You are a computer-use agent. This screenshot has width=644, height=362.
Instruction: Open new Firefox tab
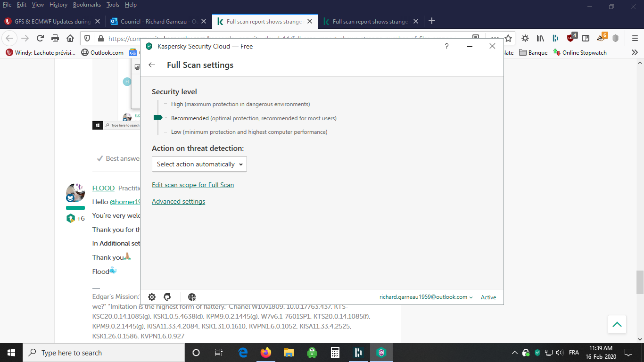point(432,21)
